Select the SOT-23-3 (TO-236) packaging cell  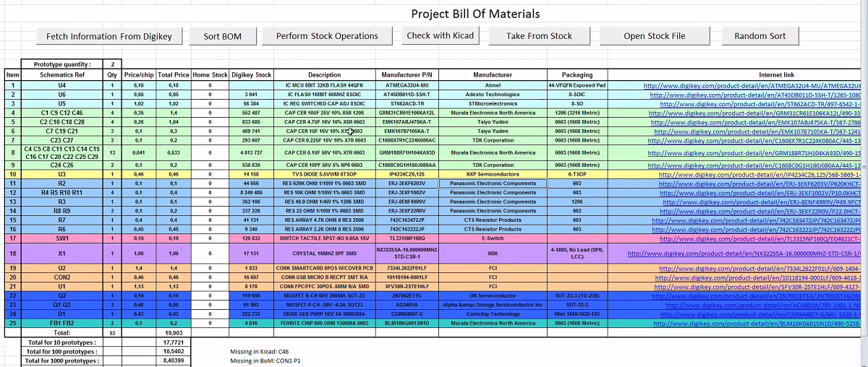click(x=577, y=296)
